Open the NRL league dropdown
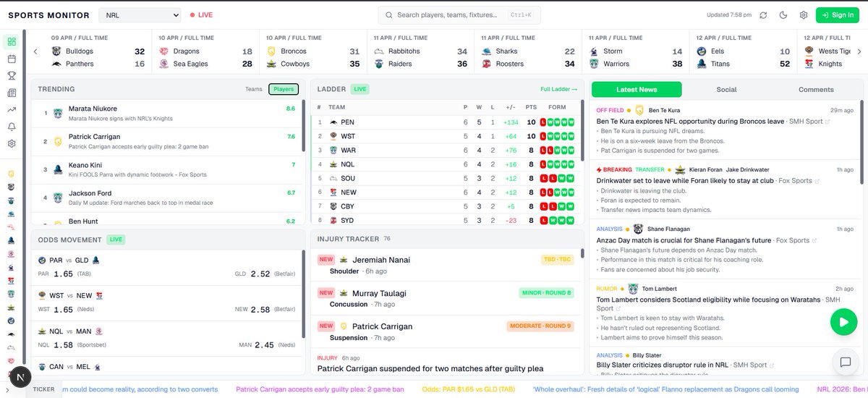This screenshot has width=868, height=398. [140, 14]
